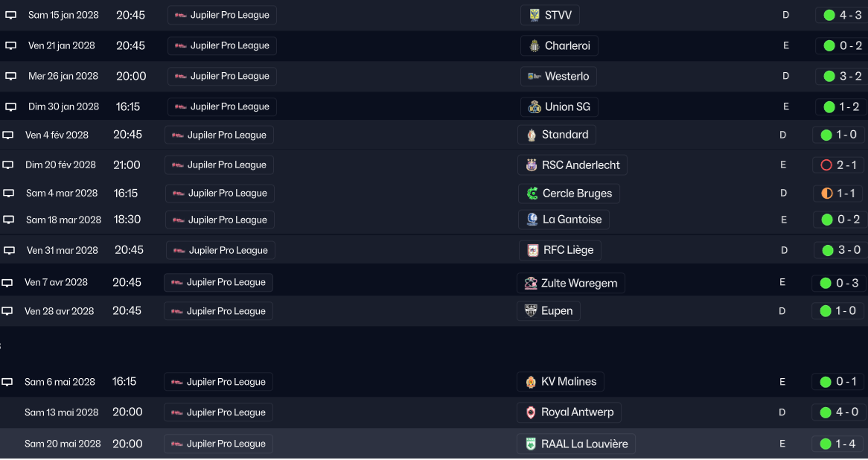The width and height of the screenshot is (868, 460).
Task: Open the 4 - 3 result against STVV
Action: [x=849, y=15]
